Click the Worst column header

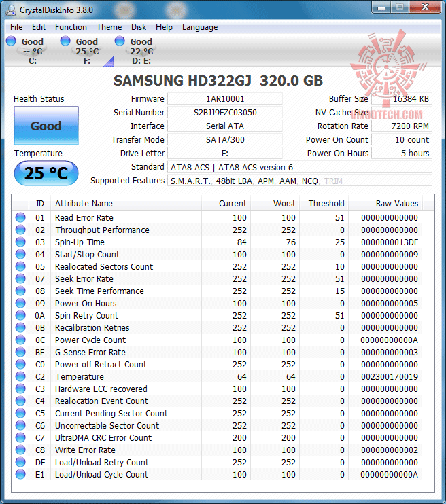pyautogui.click(x=275, y=204)
